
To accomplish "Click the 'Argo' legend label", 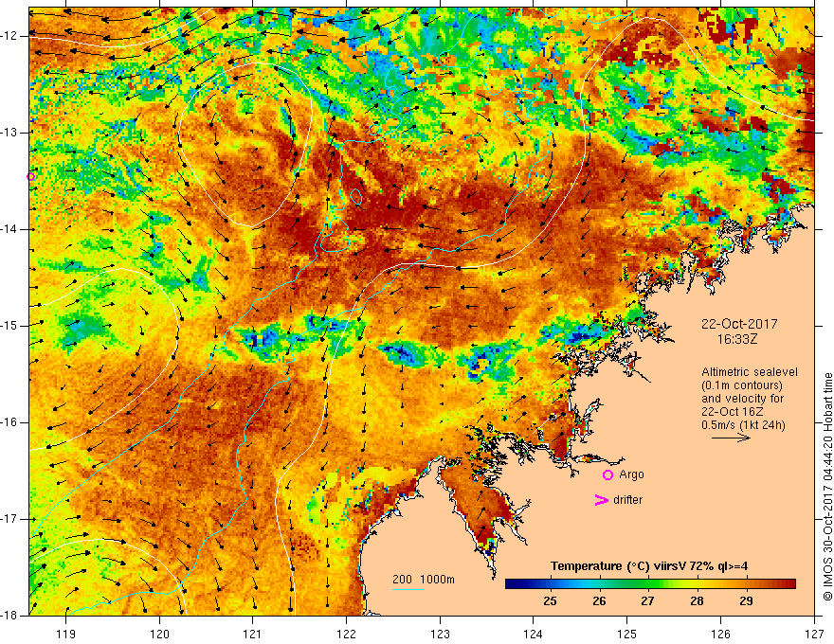I will pos(631,475).
